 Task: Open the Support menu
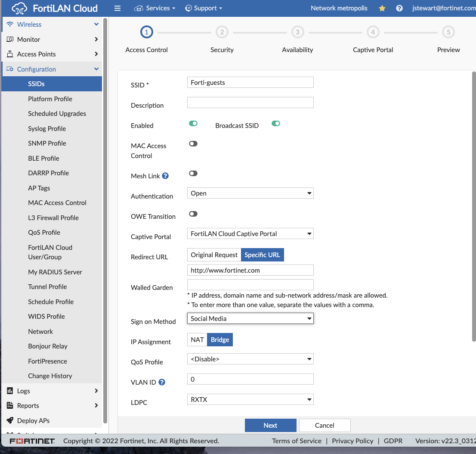[x=203, y=8]
